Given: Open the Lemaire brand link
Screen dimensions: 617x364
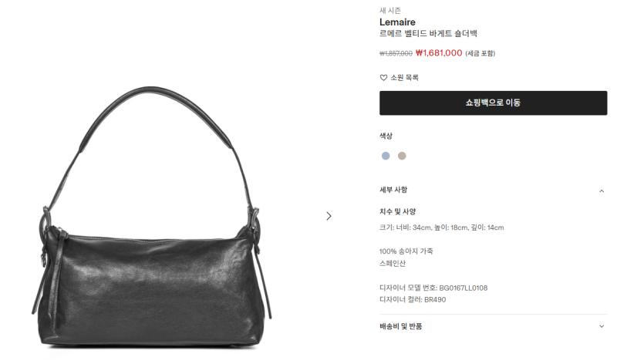Looking at the screenshot, I should (397, 22).
